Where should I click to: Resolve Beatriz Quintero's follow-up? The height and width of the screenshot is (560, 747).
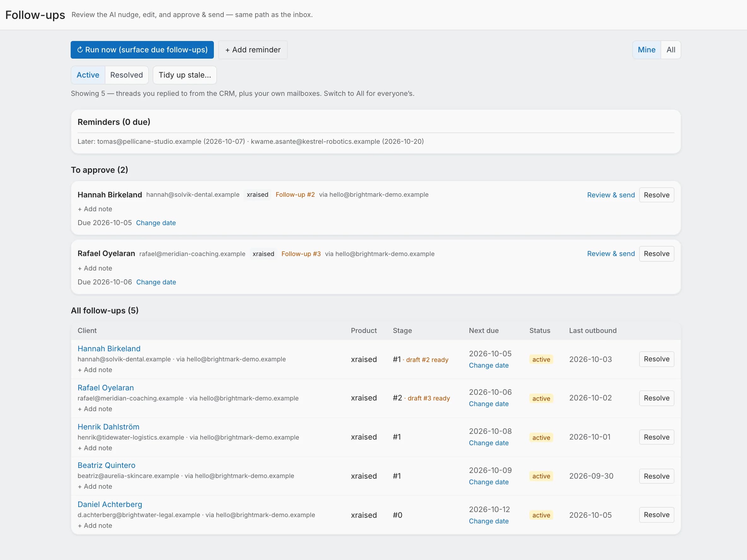pyautogui.click(x=656, y=476)
